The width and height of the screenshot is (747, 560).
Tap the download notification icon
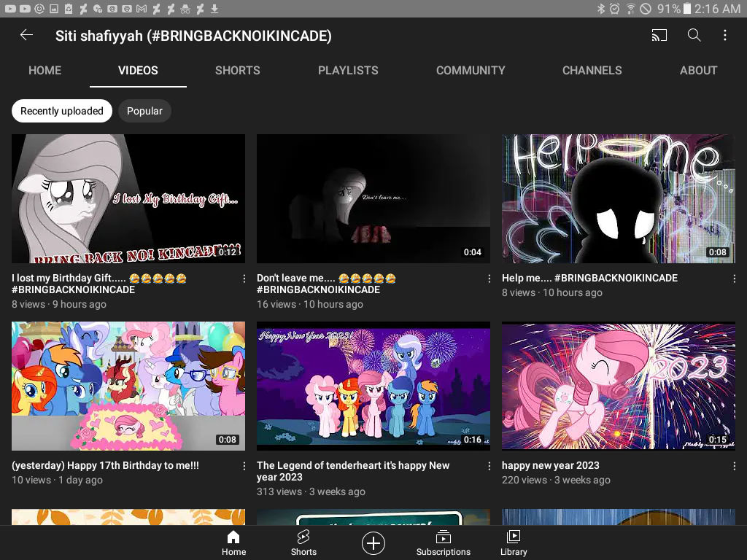[214, 9]
